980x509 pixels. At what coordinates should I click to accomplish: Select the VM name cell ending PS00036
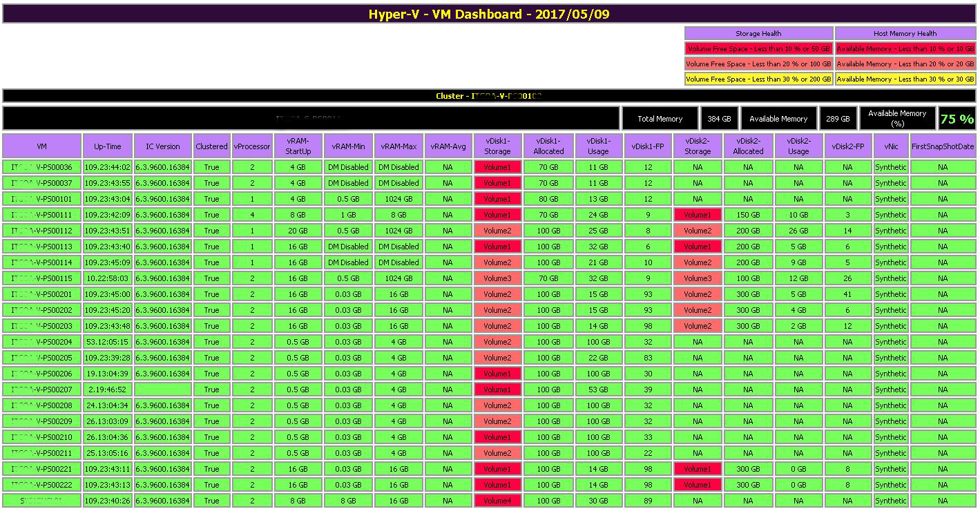[42, 167]
